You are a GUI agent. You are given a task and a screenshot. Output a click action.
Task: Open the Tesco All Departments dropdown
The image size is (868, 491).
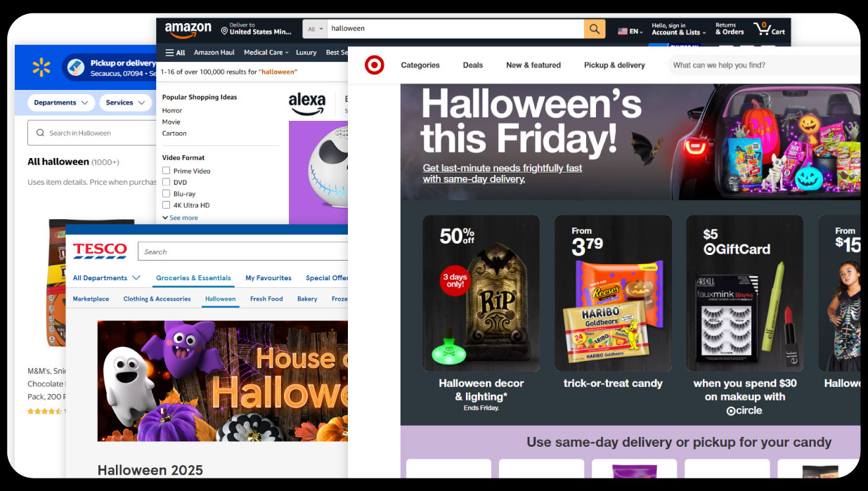pyautogui.click(x=107, y=278)
